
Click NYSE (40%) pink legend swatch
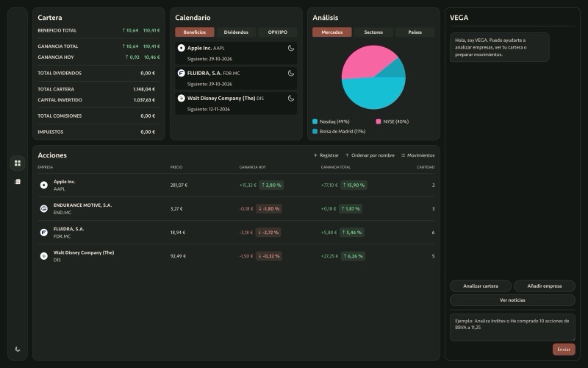pyautogui.click(x=379, y=121)
